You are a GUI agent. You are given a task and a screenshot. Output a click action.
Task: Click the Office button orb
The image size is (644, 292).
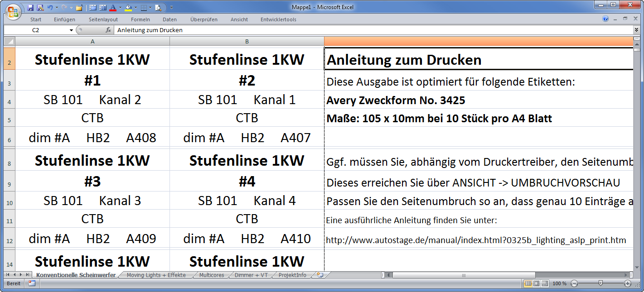(x=13, y=11)
